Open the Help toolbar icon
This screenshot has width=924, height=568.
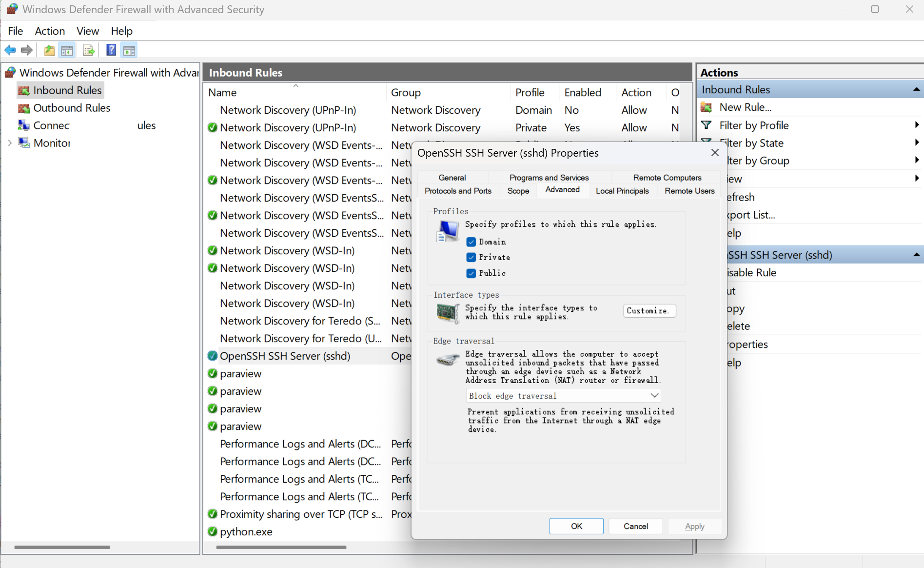[x=111, y=50]
